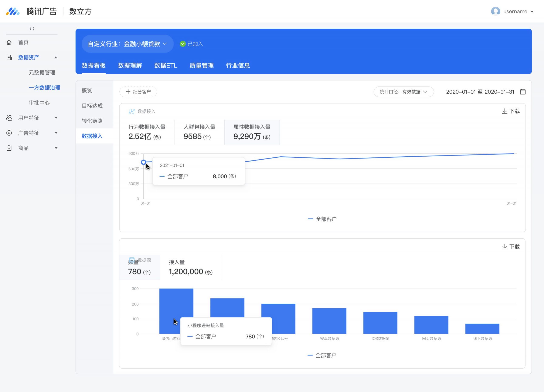Click the 细分客户 add button

138,92
